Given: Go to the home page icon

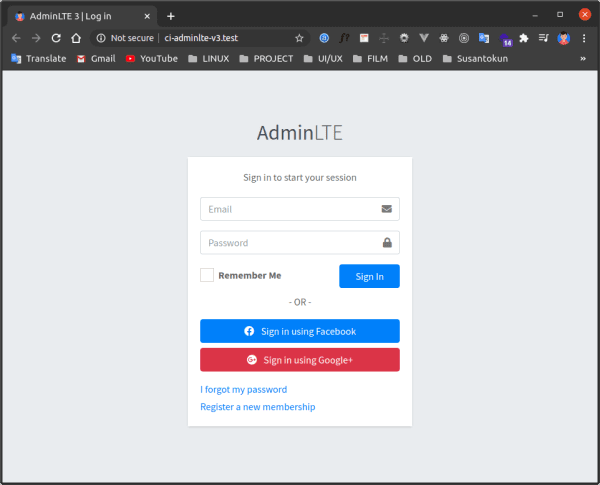Looking at the screenshot, I should click(x=76, y=38).
